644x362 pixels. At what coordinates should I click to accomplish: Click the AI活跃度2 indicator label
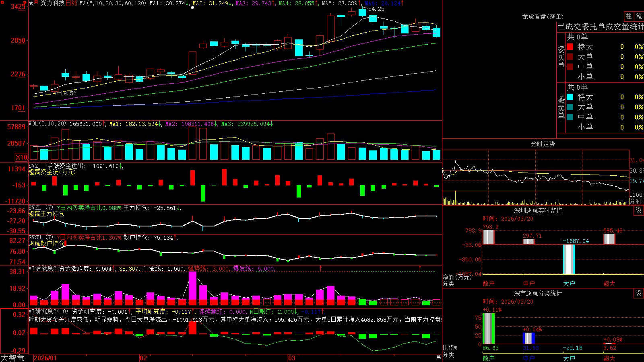click(x=43, y=268)
